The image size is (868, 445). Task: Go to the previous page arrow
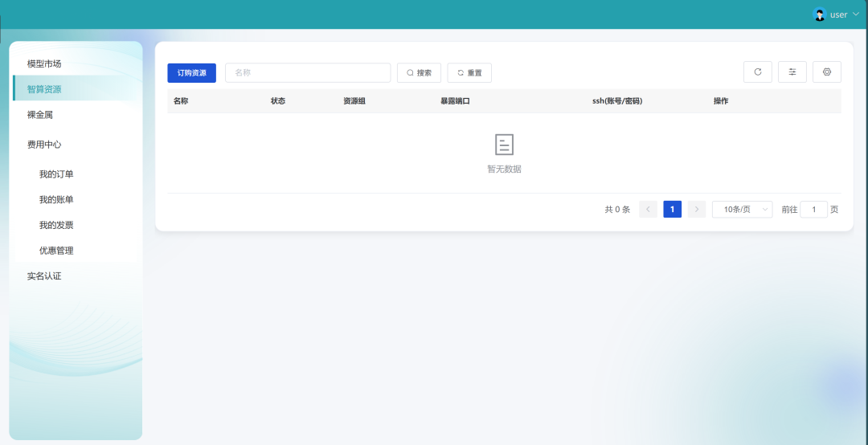point(649,209)
